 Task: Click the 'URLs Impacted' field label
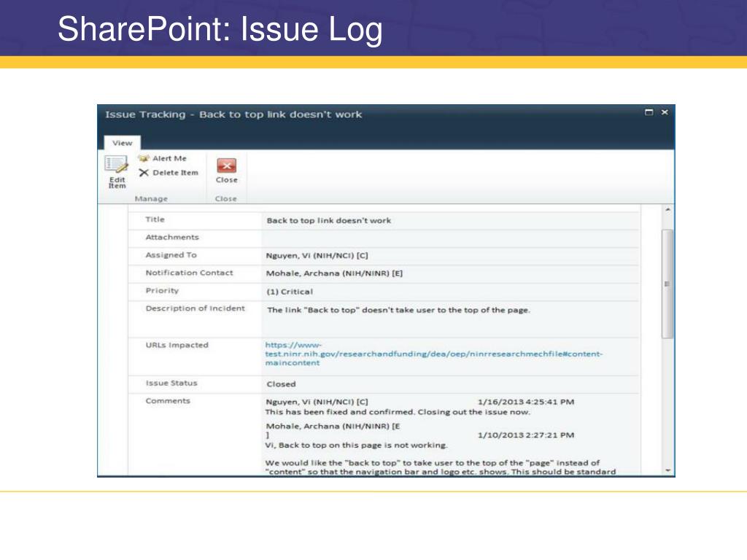coord(177,345)
